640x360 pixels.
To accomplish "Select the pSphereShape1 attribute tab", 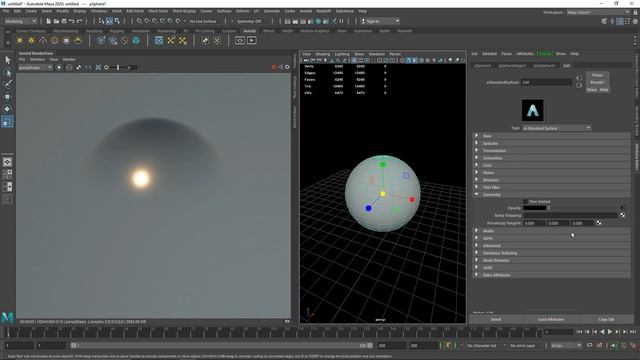I will 513,66.
